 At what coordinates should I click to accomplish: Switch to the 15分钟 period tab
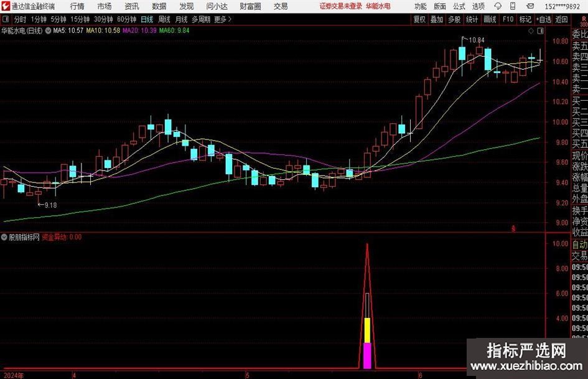click(x=80, y=19)
